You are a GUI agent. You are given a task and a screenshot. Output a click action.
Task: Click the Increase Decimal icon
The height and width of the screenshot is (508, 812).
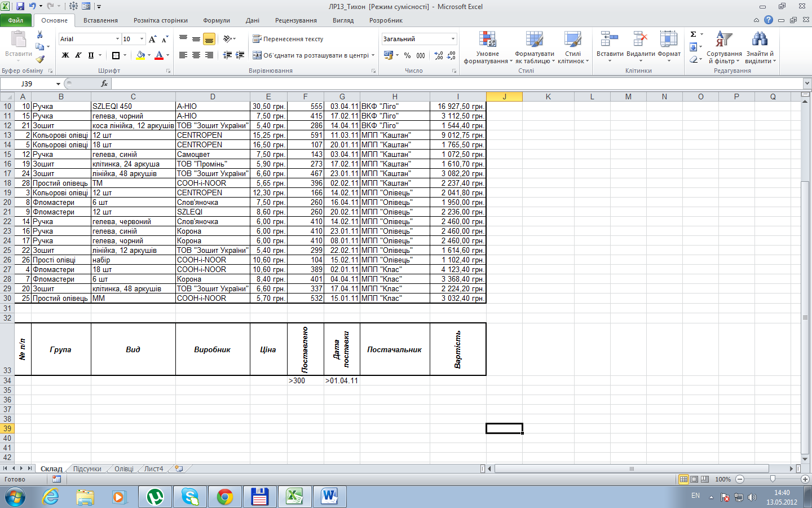(x=439, y=55)
